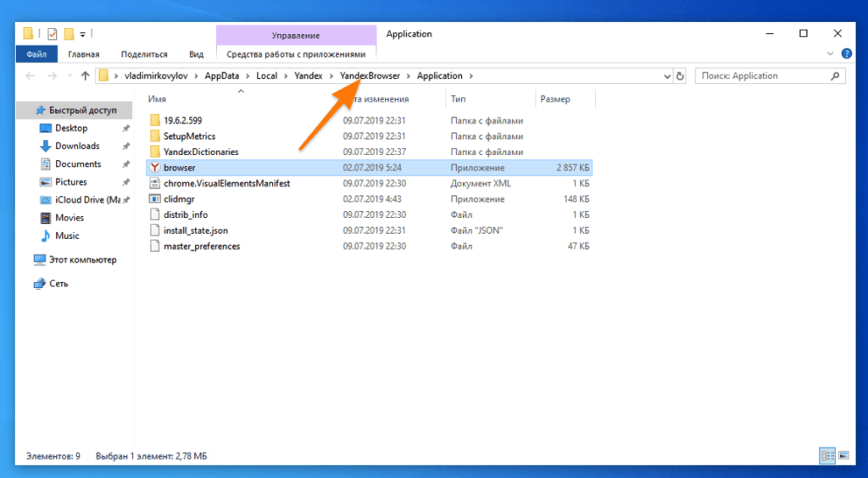Click the Properties quick access icon

tap(53, 34)
